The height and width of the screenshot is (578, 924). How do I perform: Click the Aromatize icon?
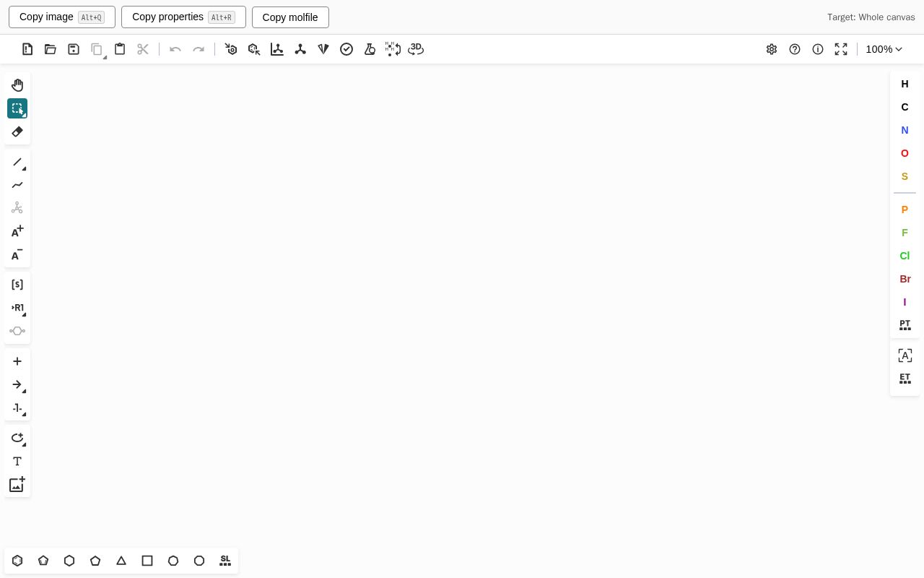point(231,49)
